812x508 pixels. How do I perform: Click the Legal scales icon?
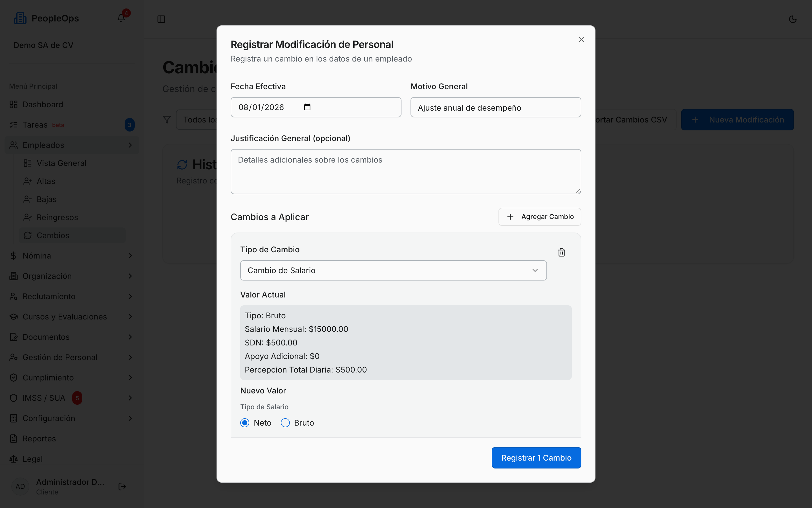pyautogui.click(x=14, y=459)
